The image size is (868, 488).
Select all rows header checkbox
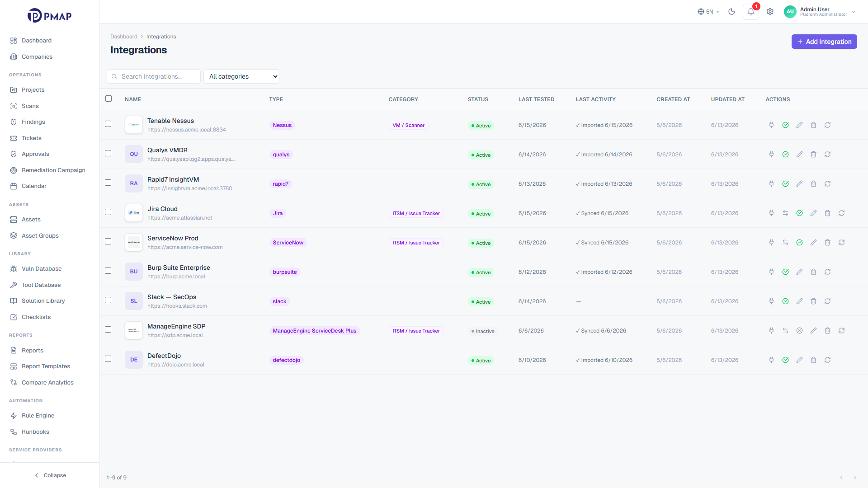(x=108, y=99)
